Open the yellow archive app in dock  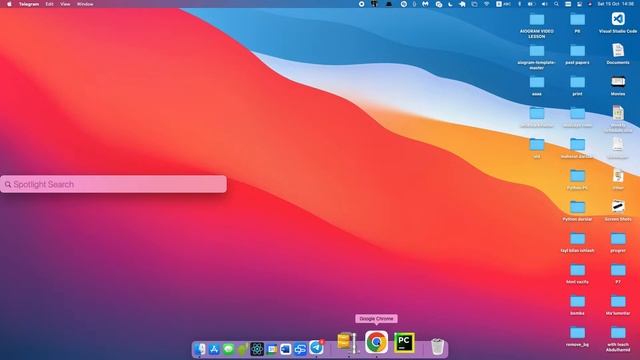click(347, 342)
